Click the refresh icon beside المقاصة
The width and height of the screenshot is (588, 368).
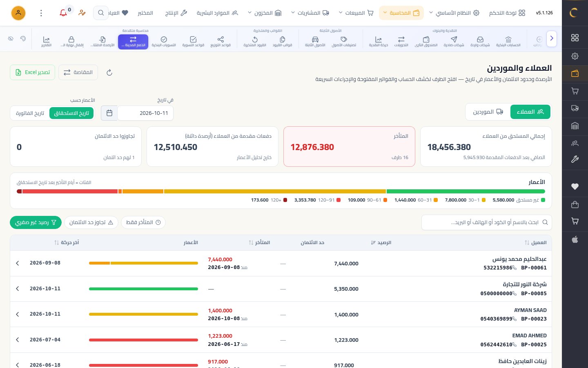(109, 72)
